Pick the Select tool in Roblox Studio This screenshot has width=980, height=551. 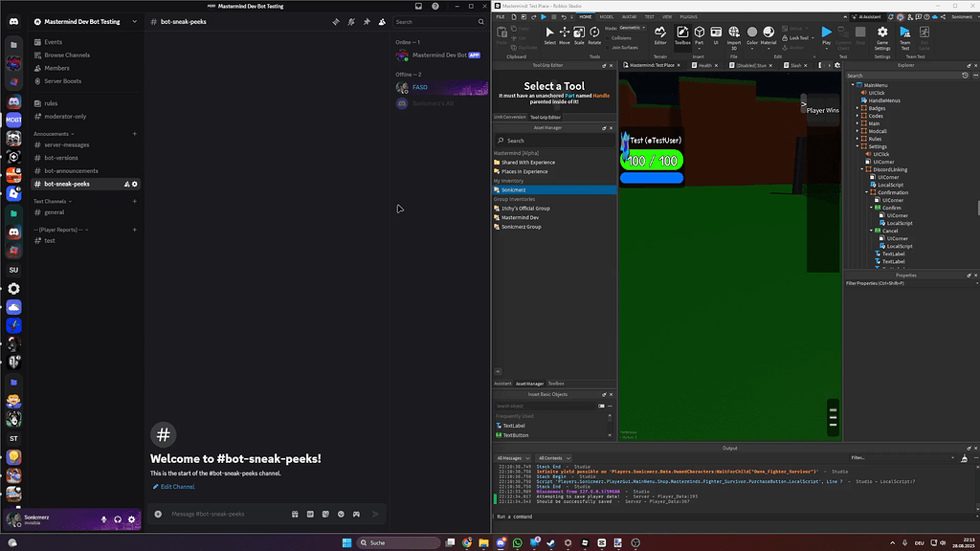[549, 35]
